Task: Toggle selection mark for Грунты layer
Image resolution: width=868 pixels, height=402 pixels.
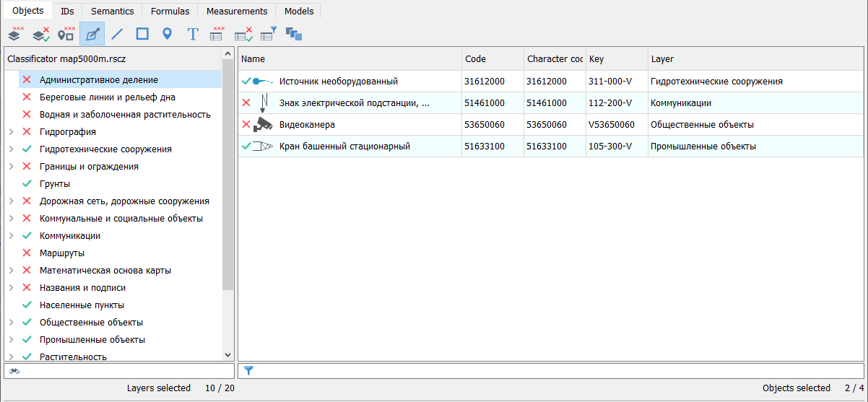Action: tap(27, 184)
